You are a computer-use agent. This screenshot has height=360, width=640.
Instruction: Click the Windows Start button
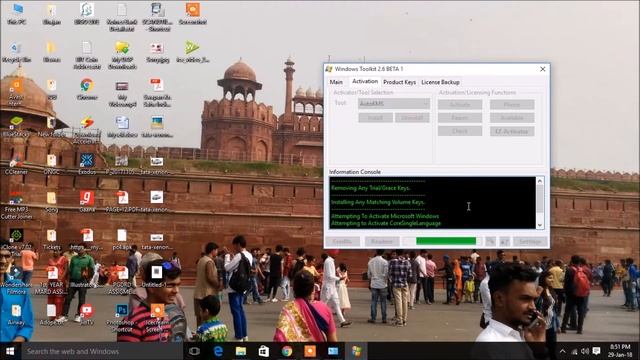10,351
